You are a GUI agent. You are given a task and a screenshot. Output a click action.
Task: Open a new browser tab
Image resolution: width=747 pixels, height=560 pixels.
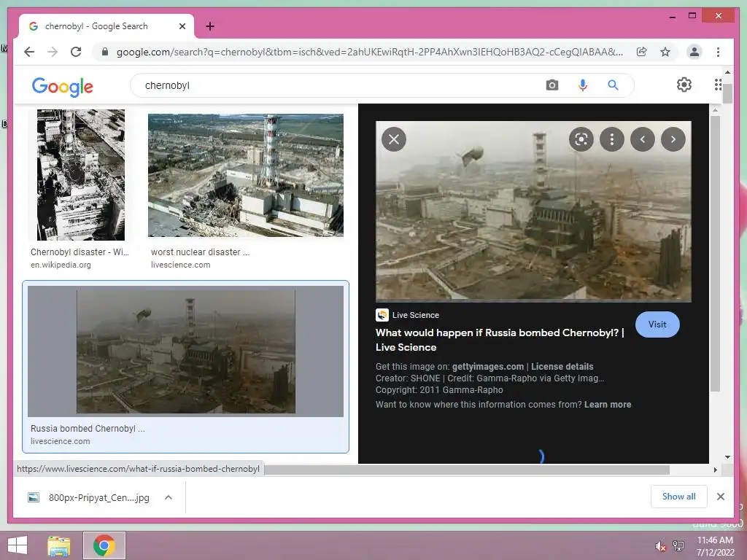[x=210, y=26]
